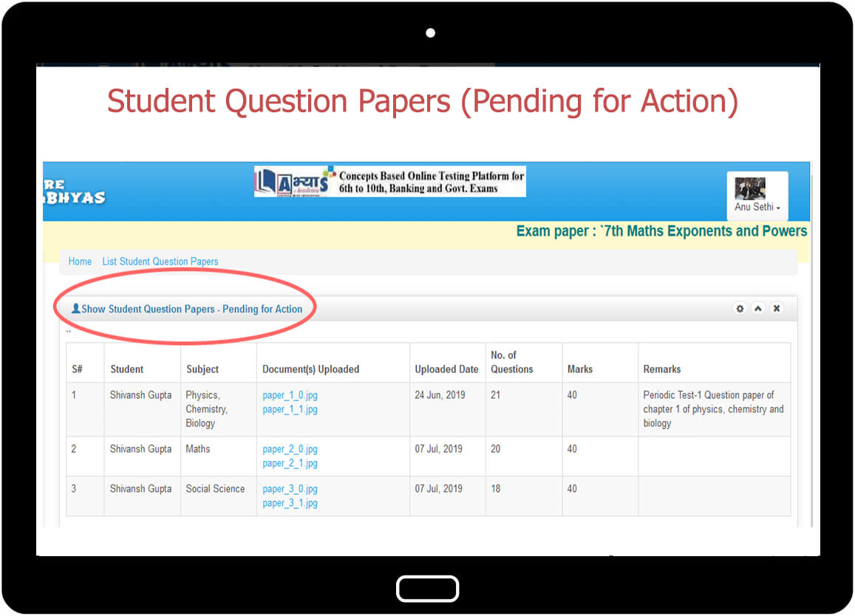Close the Pending for Action panel
Viewport: 855px width, 616px height.
[777, 309]
